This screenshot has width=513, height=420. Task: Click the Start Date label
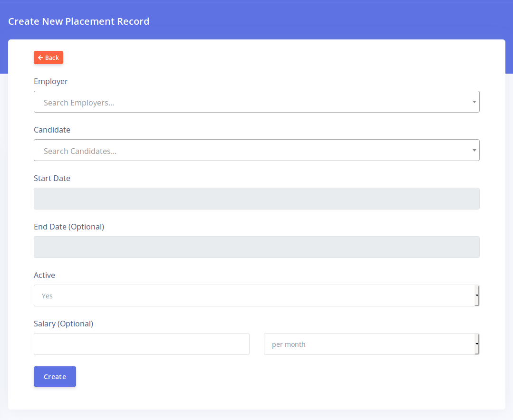[x=52, y=178]
